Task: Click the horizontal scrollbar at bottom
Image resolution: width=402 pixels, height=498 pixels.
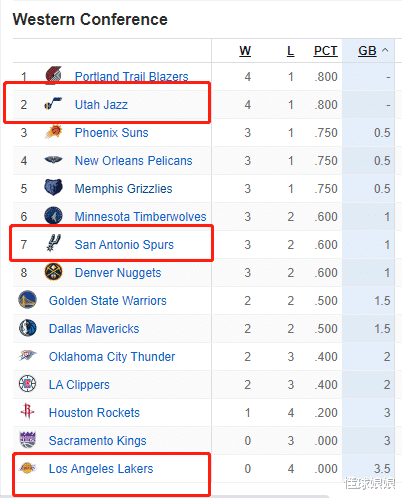Action: coord(167,496)
